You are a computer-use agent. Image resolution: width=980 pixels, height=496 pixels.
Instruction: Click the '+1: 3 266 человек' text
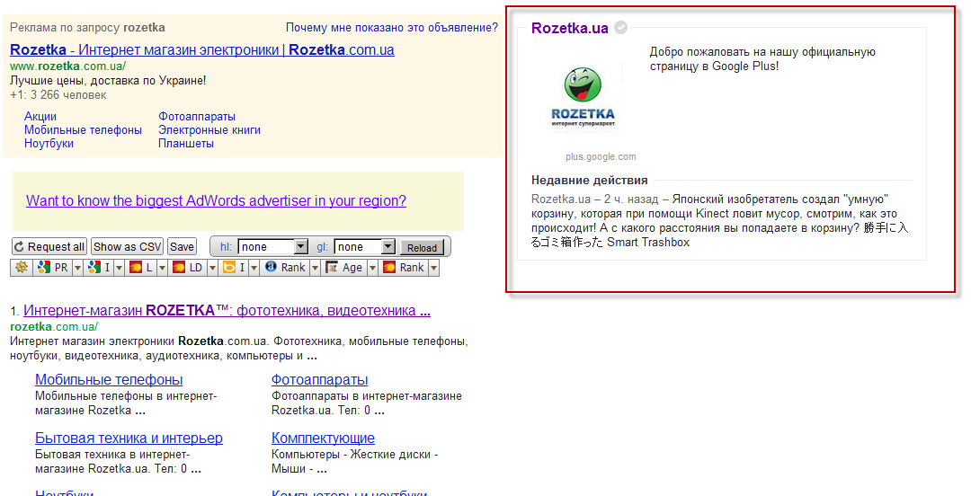pyautogui.click(x=58, y=95)
